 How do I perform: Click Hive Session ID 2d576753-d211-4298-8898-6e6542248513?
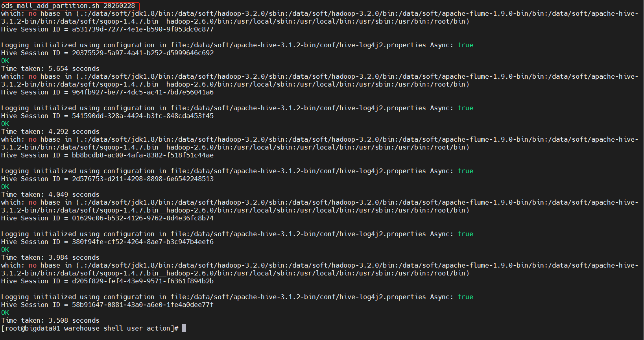[x=107, y=179]
